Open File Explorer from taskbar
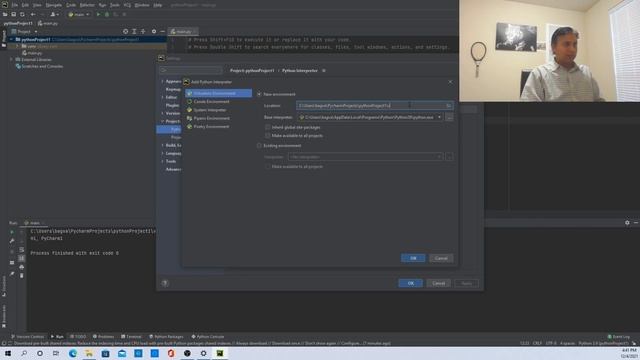Screen dimensions: 640x360 pyautogui.click(x=89, y=353)
